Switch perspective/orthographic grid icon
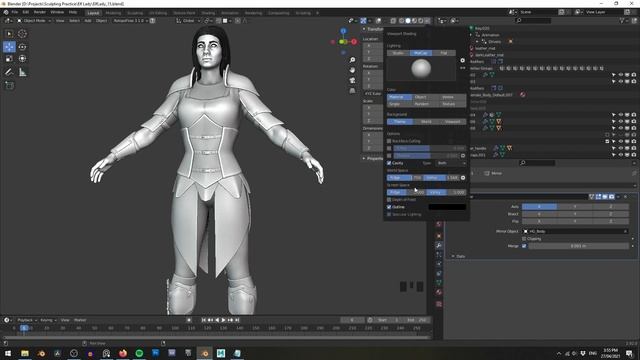This screenshot has height=360, width=640. (x=352, y=91)
